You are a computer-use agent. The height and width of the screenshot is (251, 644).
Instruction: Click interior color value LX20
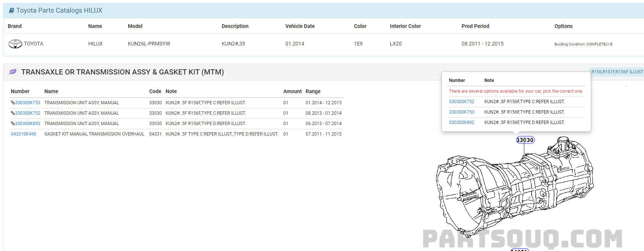click(x=396, y=44)
